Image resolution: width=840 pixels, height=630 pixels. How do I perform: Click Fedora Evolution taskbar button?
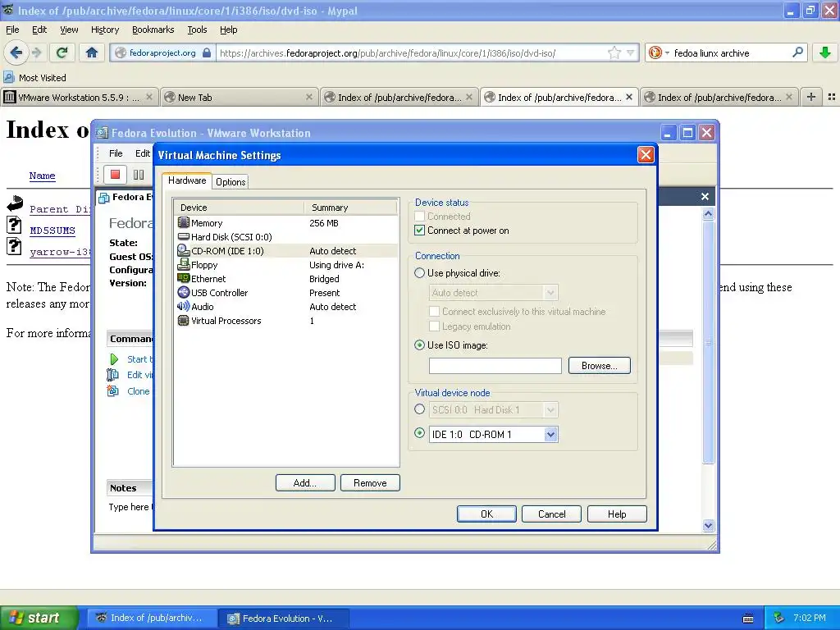(284, 619)
